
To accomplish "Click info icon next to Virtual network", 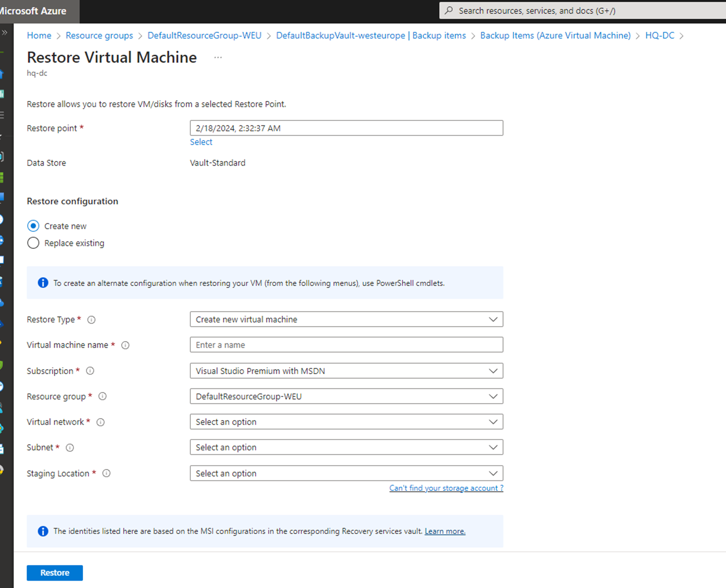I will (x=101, y=422).
